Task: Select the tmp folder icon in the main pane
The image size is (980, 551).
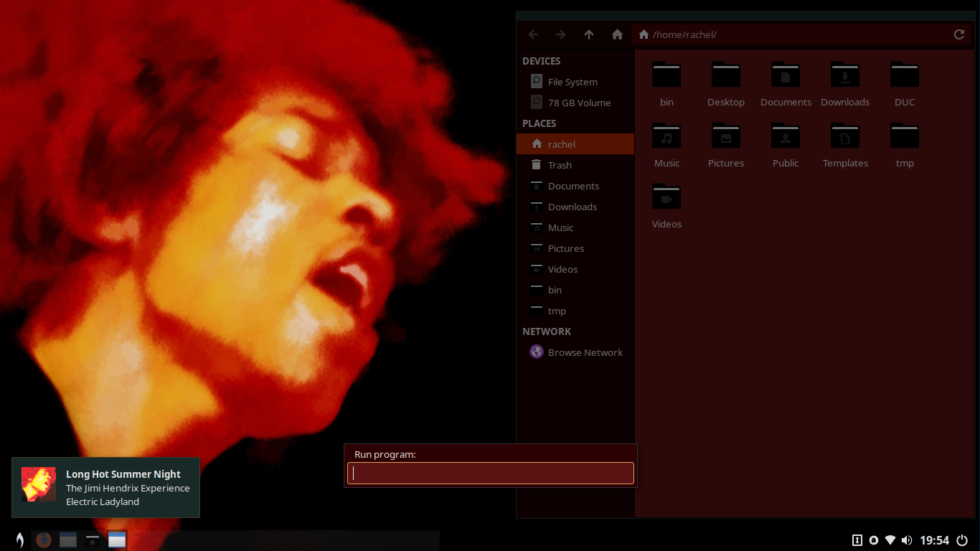Action: pyautogui.click(x=905, y=136)
